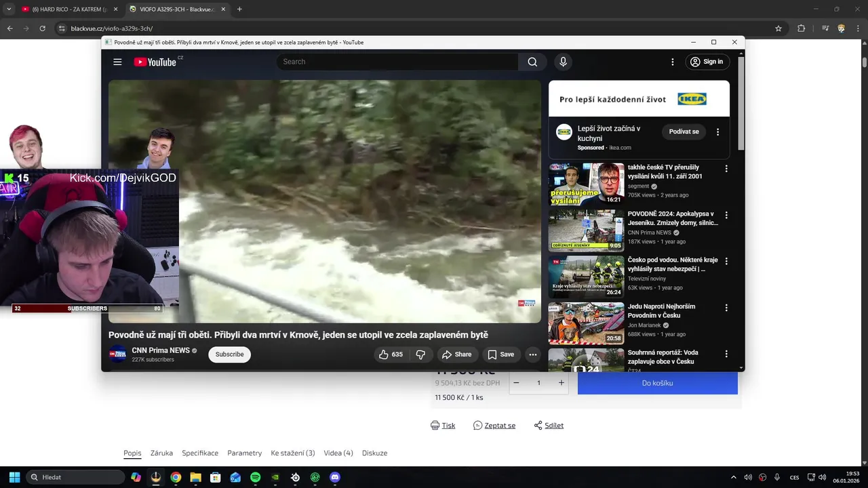Open the Chrome three-dot menu
Image resolution: width=868 pixels, height=488 pixels.
[x=857, y=28]
